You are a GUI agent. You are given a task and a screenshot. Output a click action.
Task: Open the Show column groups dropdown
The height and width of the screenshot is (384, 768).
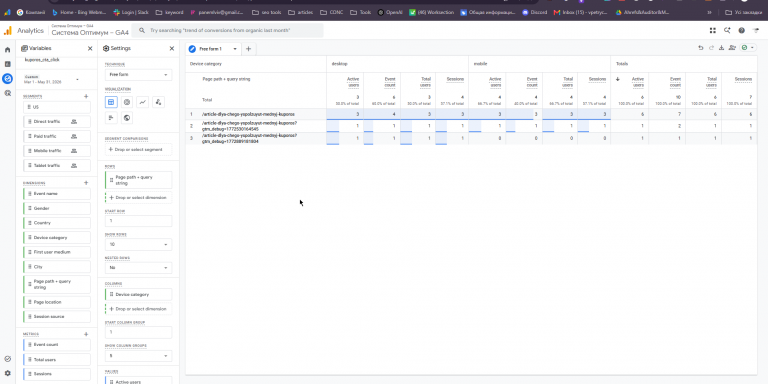tap(139, 356)
